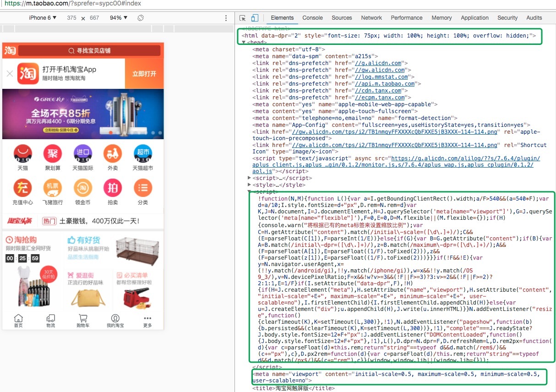Click the cdn.tanx.com href link

coord(378,91)
